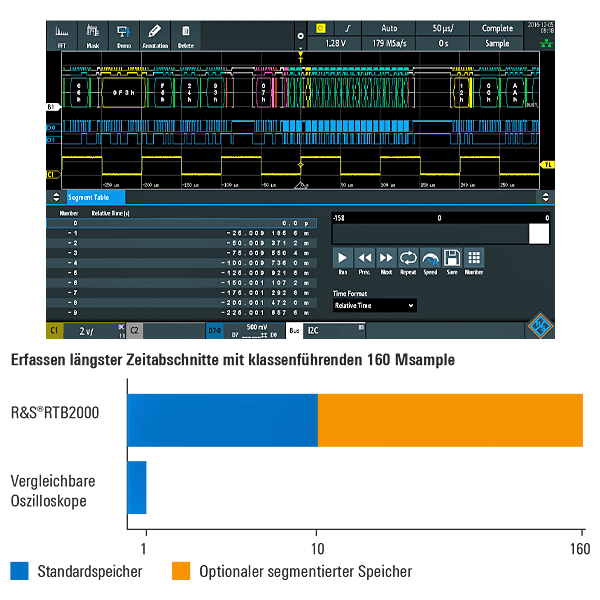Select segment 0 row in the table
The width and height of the screenshot is (600, 600).
(182, 223)
